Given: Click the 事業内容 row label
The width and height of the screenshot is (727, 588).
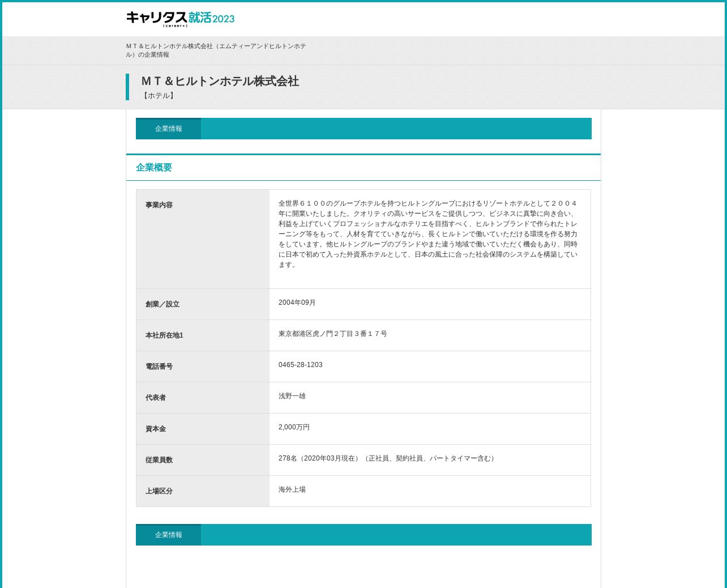Looking at the screenshot, I should click(x=159, y=205).
